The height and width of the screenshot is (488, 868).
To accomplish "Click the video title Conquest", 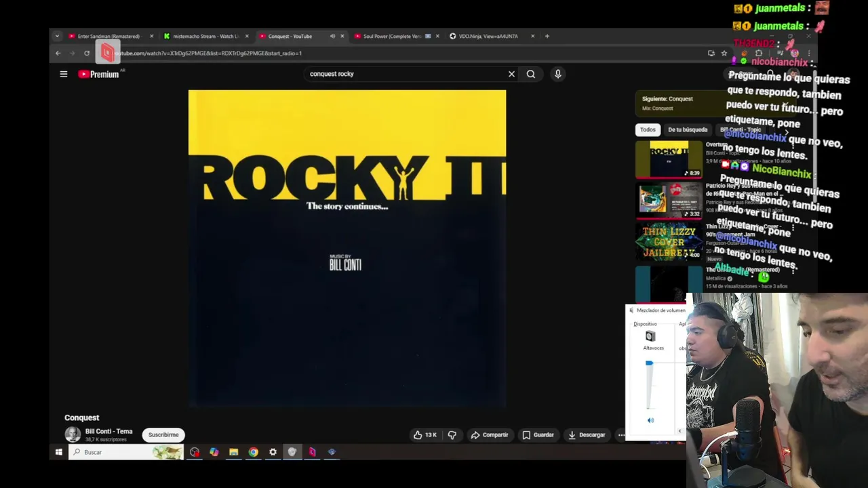I will pos(82,418).
